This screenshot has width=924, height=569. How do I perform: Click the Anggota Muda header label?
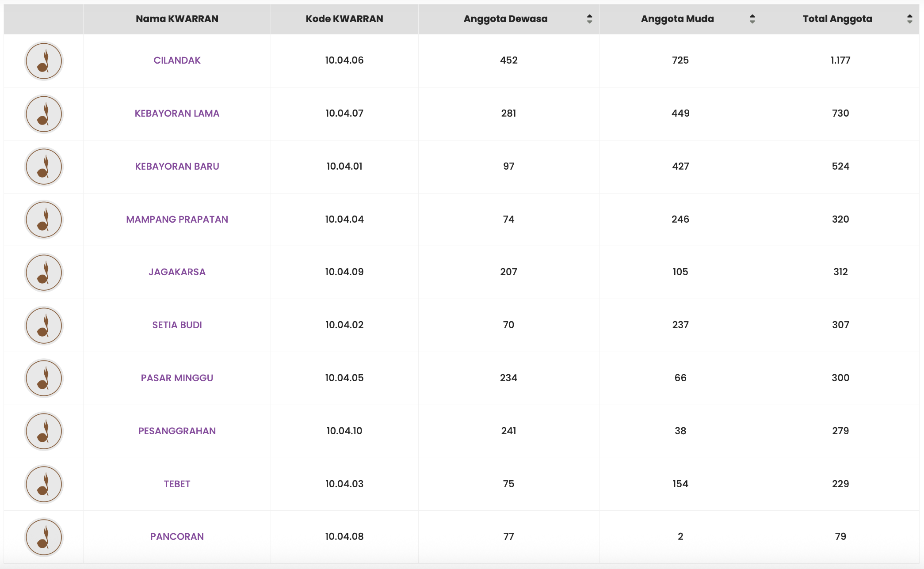(677, 19)
